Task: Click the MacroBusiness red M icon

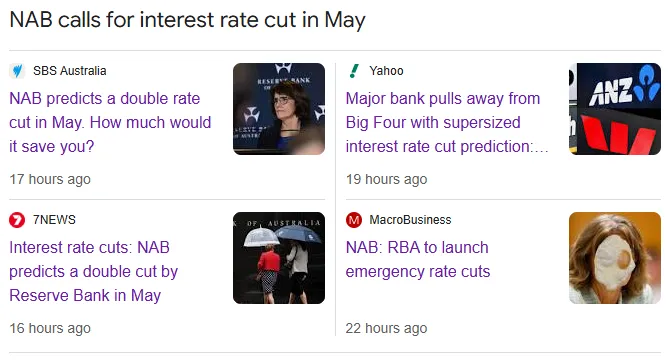Action: 354,220
